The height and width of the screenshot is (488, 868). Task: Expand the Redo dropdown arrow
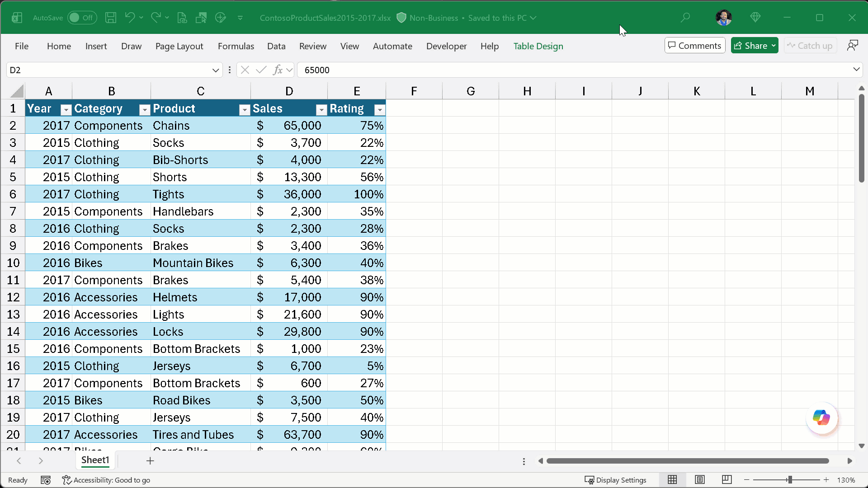tap(167, 18)
